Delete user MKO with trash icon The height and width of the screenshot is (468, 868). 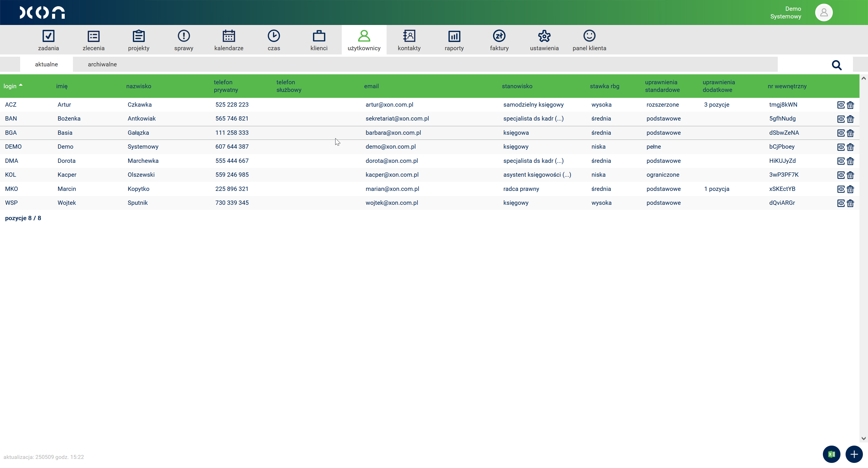pos(850,189)
